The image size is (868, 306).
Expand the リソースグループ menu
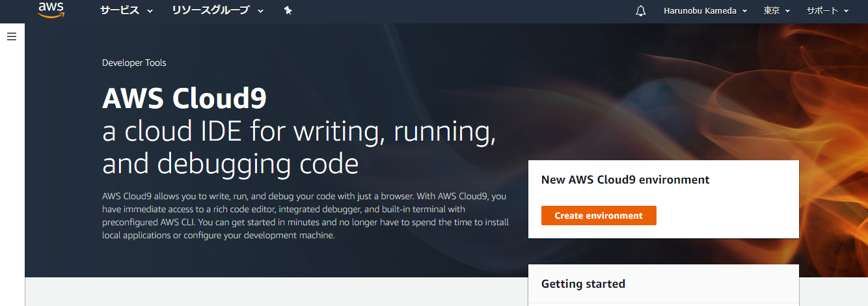point(218,10)
